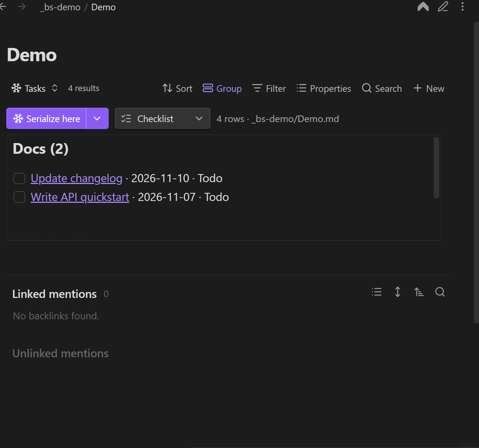Viewport: 479px width, 448px height.
Task: Click the No backlinks found message
Action: coord(56,316)
